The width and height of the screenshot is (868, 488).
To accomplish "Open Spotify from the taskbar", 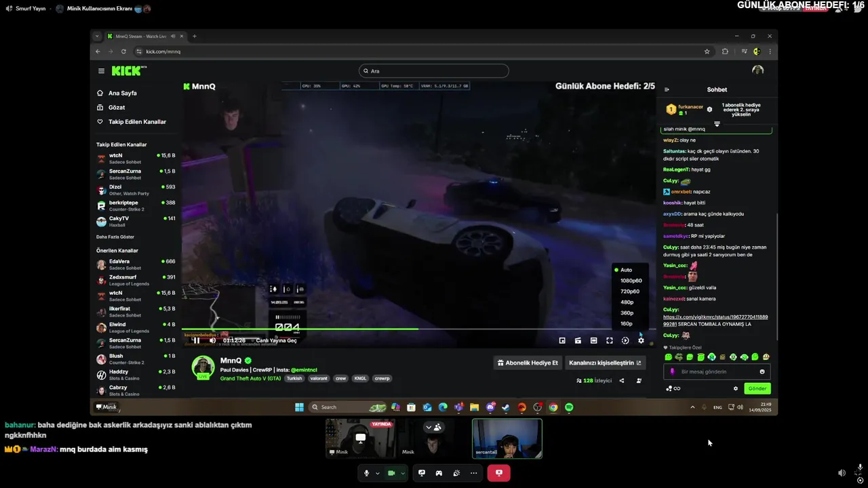I will click(569, 407).
